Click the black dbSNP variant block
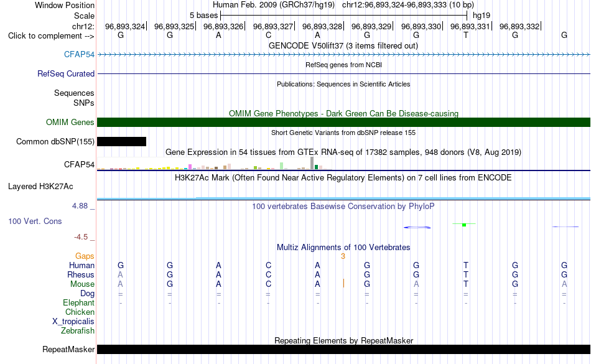 (122, 141)
